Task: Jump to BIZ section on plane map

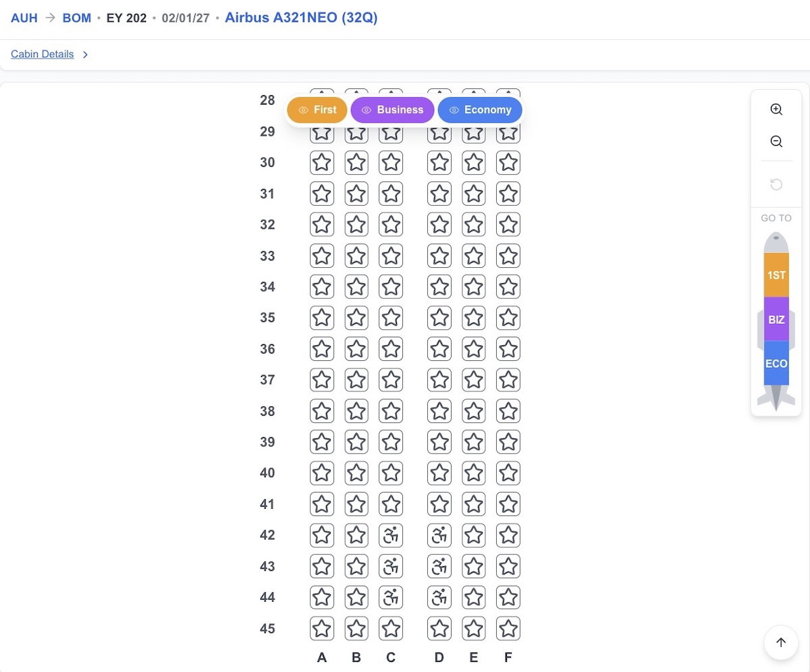Action: click(776, 319)
